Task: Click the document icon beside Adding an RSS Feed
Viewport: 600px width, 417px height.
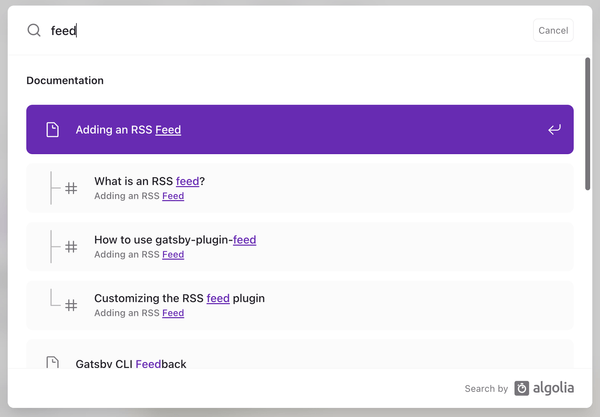Action: click(x=52, y=129)
